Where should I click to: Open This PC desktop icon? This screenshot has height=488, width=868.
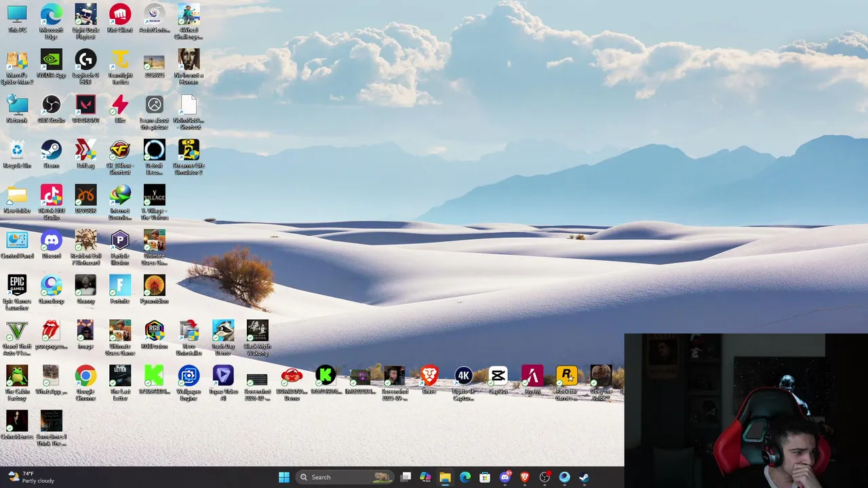point(17,19)
